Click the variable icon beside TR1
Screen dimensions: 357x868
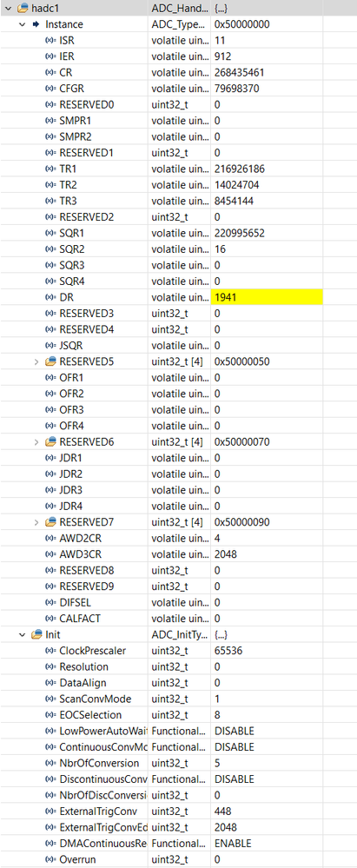[x=50, y=169]
